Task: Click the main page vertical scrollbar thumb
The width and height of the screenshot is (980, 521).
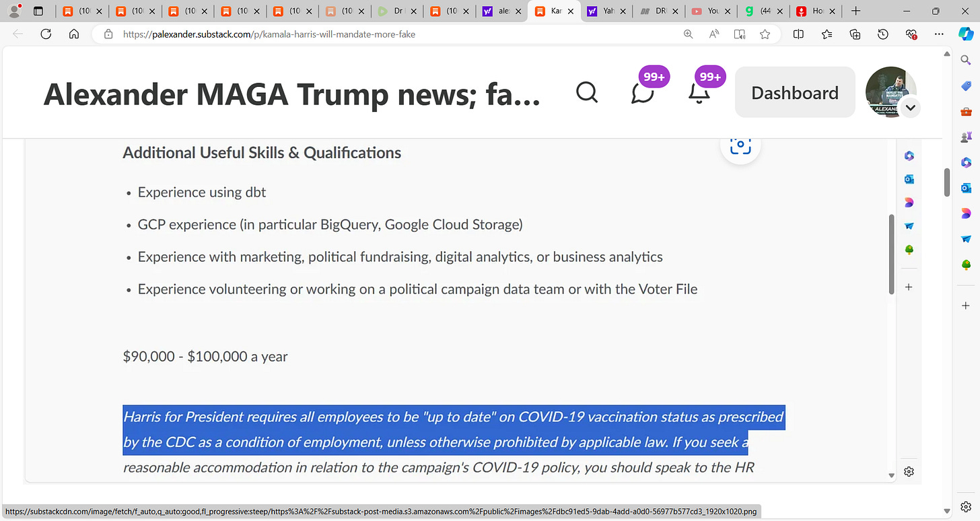Action: (x=948, y=182)
